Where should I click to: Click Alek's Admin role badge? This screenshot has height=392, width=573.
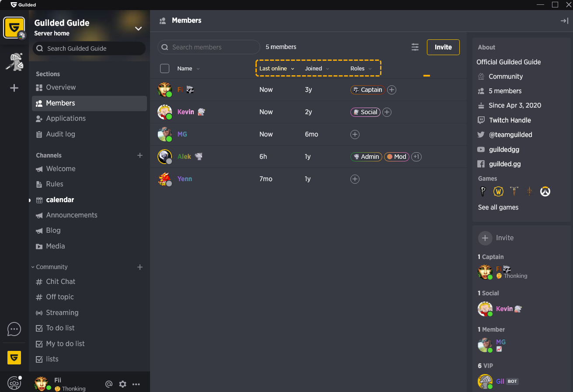coord(366,157)
